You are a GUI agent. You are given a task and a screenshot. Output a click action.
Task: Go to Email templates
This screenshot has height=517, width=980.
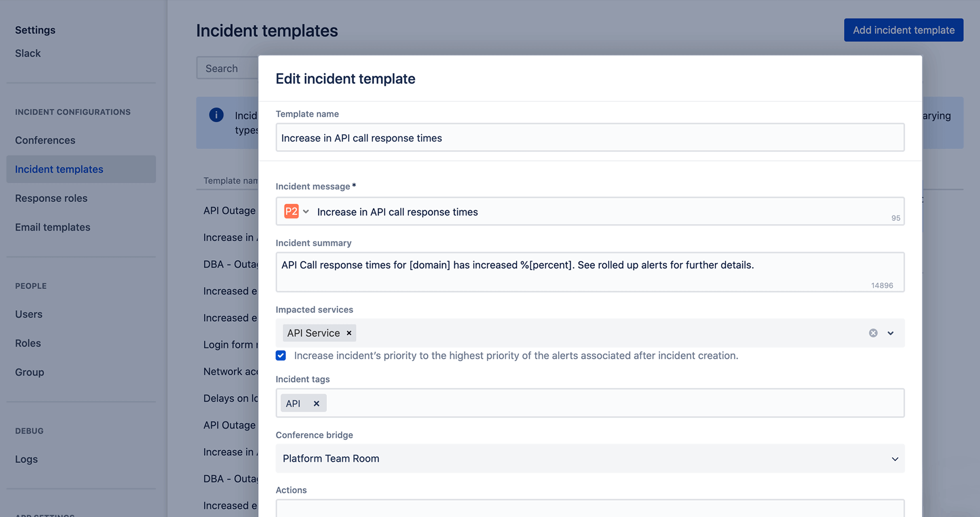53,227
